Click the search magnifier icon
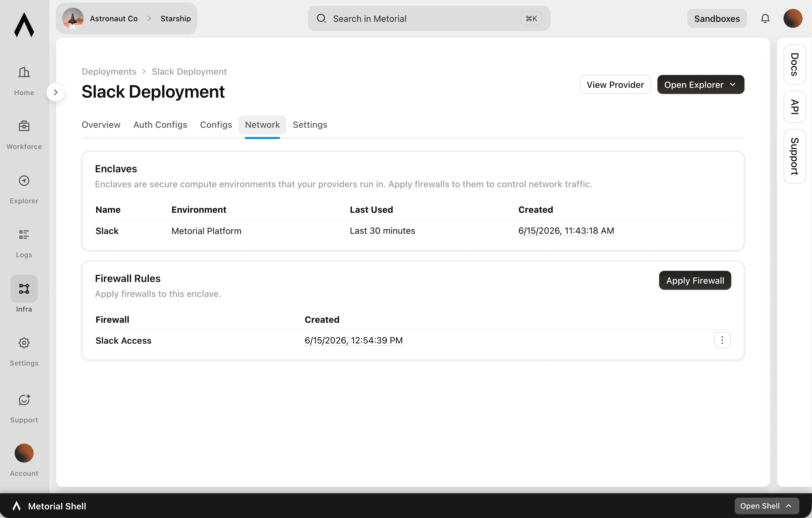Screen dimensions: 812x518 (x=321, y=19)
